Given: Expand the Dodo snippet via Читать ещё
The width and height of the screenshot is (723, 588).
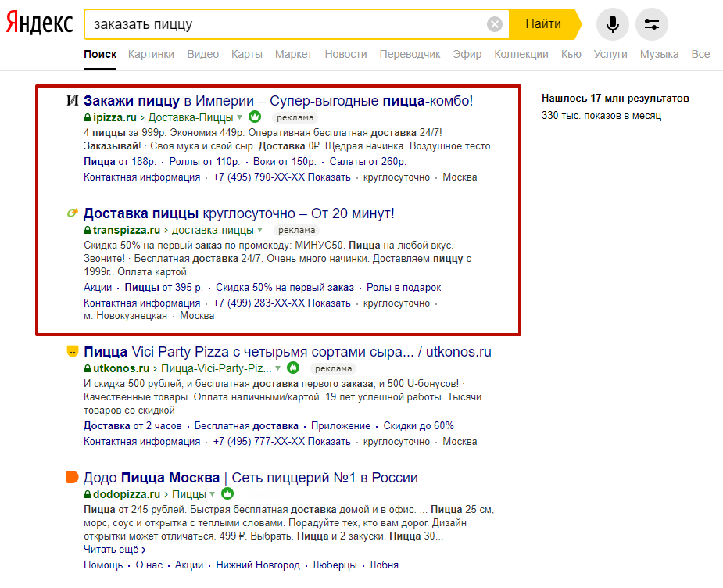Looking at the screenshot, I should click(115, 550).
